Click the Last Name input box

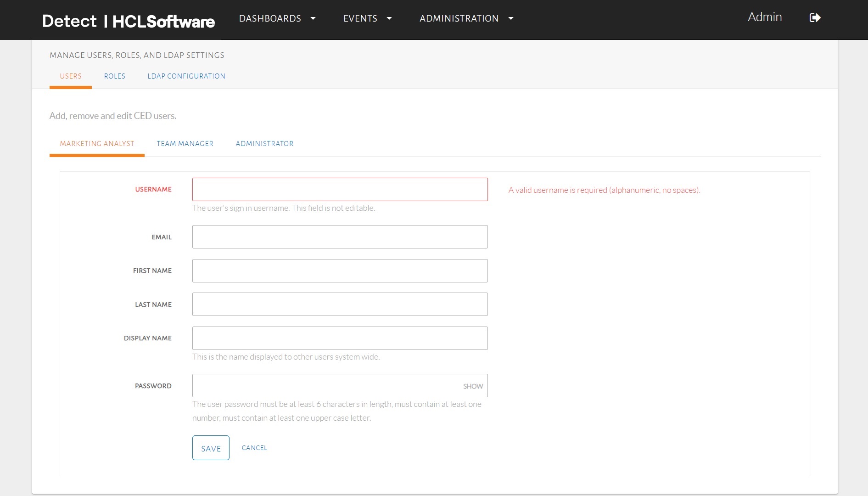[x=340, y=304]
